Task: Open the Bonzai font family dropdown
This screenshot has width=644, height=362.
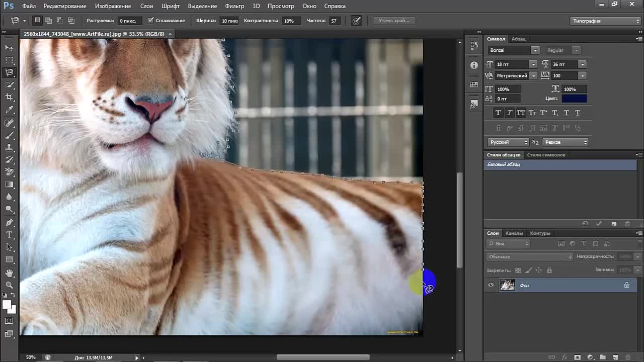Action: coord(535,50)
